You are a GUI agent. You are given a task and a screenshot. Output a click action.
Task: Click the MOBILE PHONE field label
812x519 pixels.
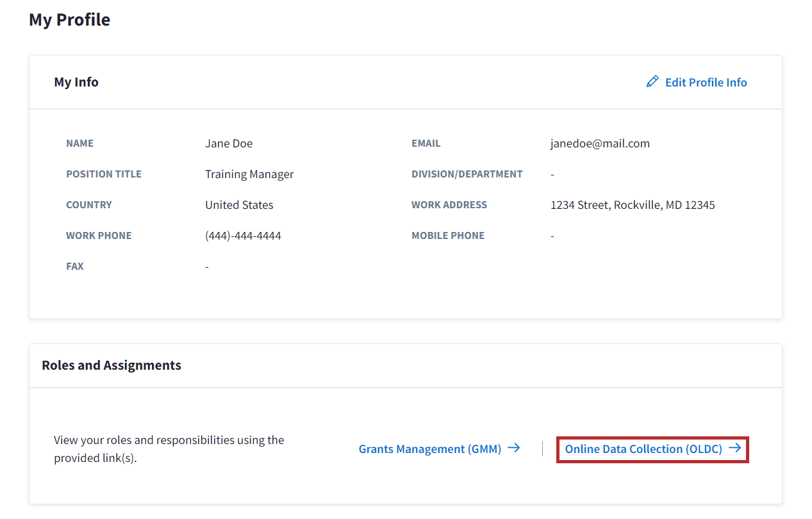(x=448, y=236)
